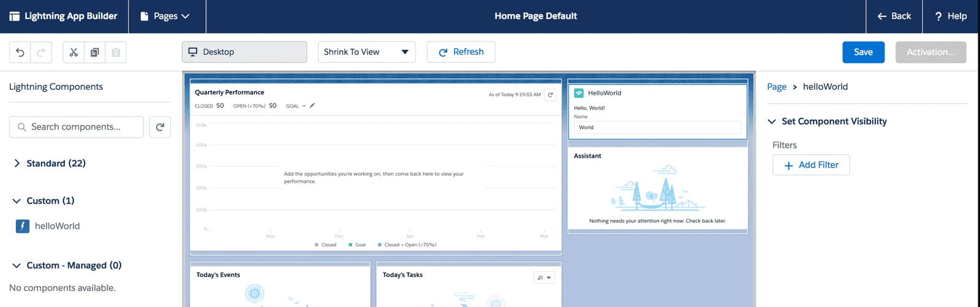Click the Paste clipboard icon

[x=116, y=53]
